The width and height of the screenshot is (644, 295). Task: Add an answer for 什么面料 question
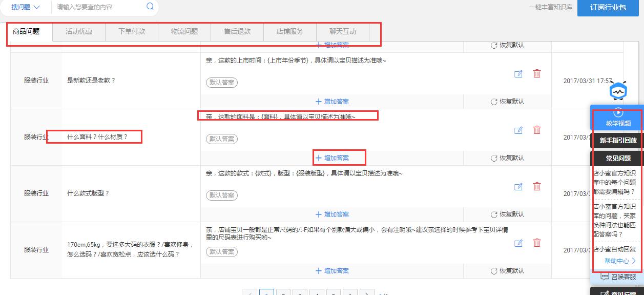[332, 158]
